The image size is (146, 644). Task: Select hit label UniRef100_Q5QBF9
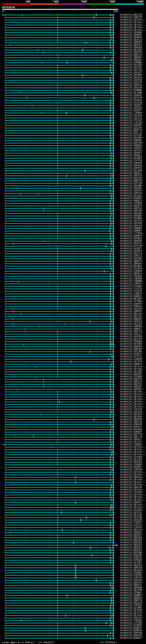coord(131,595)
